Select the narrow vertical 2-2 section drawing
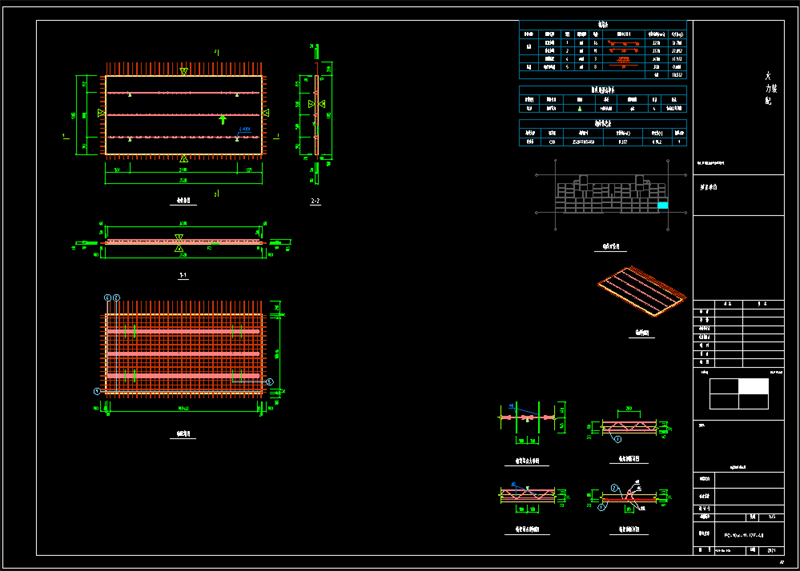This screenshot has width=800, height=571. pyautogui.click(x=316, y=113)
